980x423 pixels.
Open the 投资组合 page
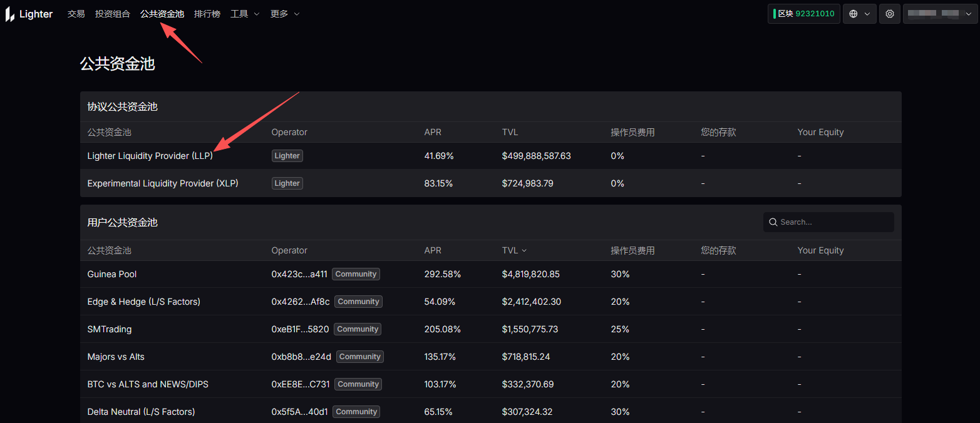pos(113,14)
